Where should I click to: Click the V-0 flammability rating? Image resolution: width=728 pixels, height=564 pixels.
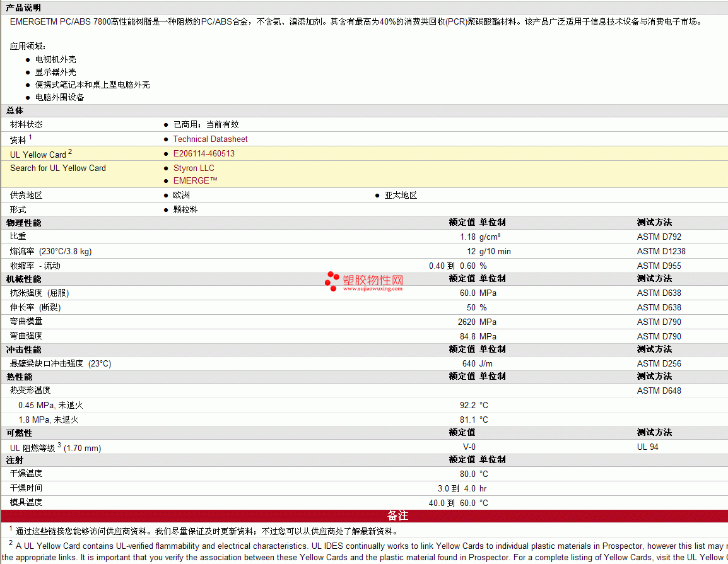tap(469, 447)
